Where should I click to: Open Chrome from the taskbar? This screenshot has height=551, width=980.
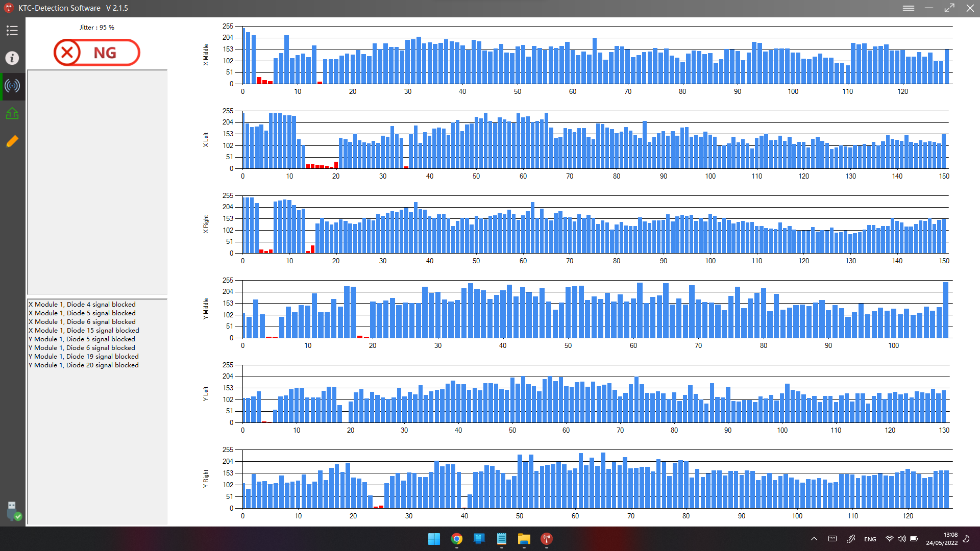[456, 539]
